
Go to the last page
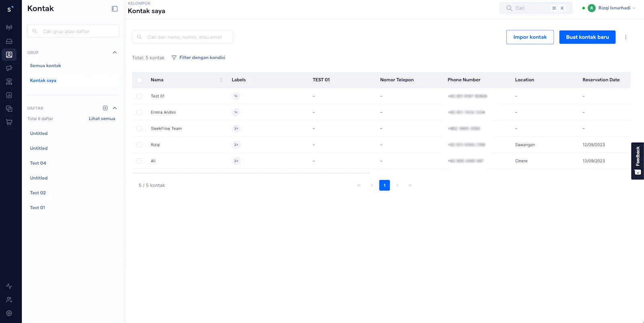[410, 185]
